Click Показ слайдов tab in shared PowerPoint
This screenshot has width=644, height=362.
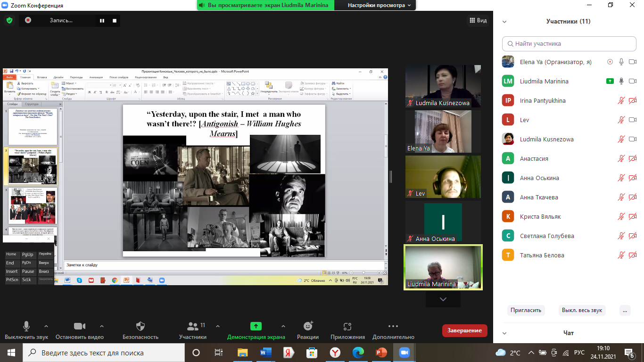(x=120, y=77)
